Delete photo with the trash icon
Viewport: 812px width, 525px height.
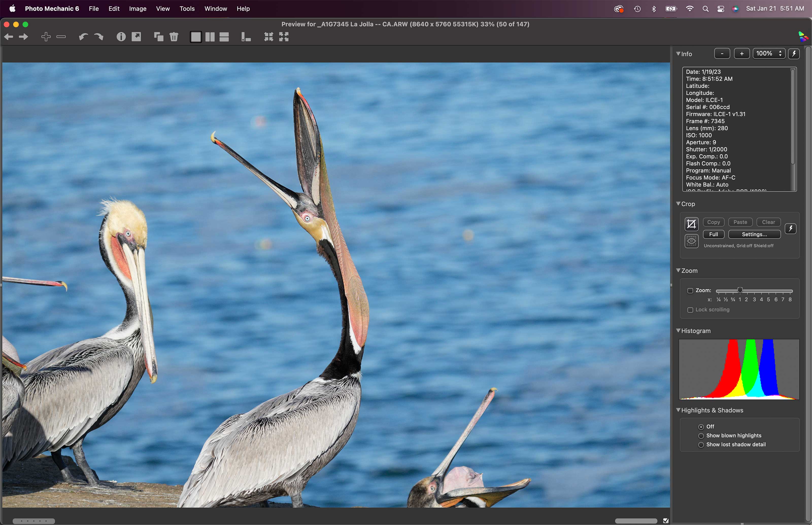(174, 37)
